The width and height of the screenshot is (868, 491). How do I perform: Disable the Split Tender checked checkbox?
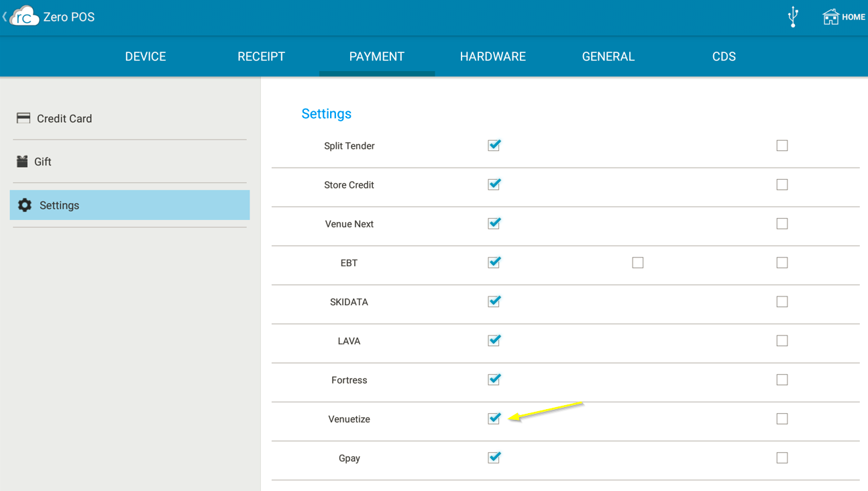(494, 146)
